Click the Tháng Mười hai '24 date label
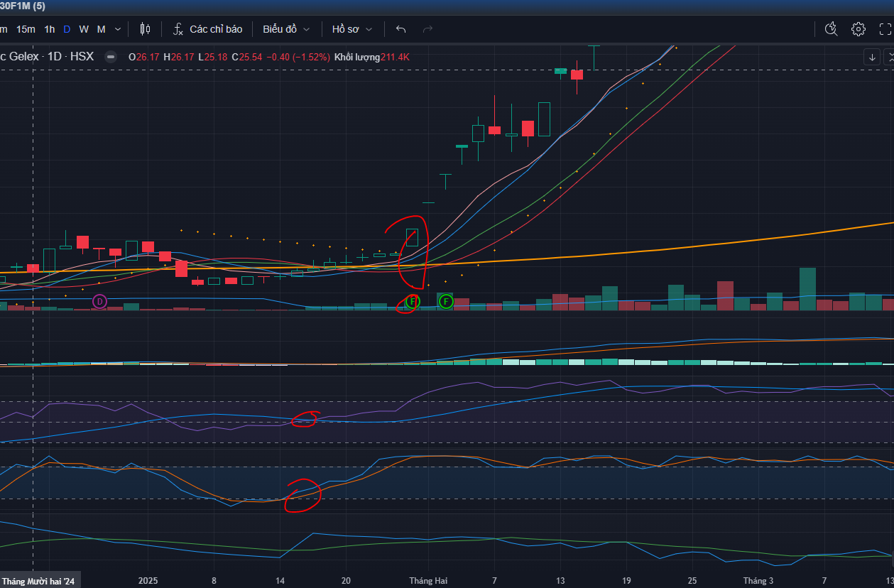 coord(39,581)
